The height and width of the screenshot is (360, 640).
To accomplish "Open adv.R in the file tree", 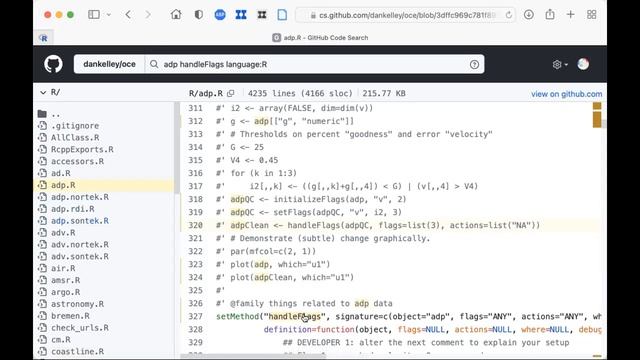I will pos(63,232).
